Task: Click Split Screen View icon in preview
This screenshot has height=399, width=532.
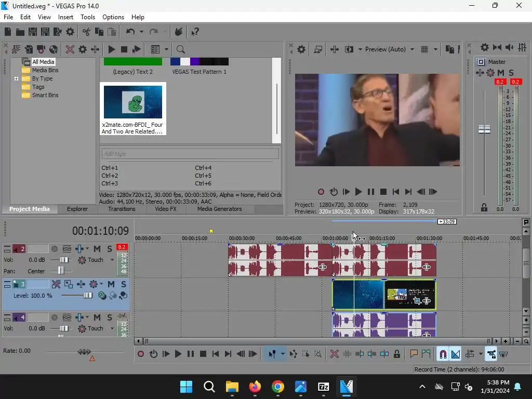Action: (349, 49)
